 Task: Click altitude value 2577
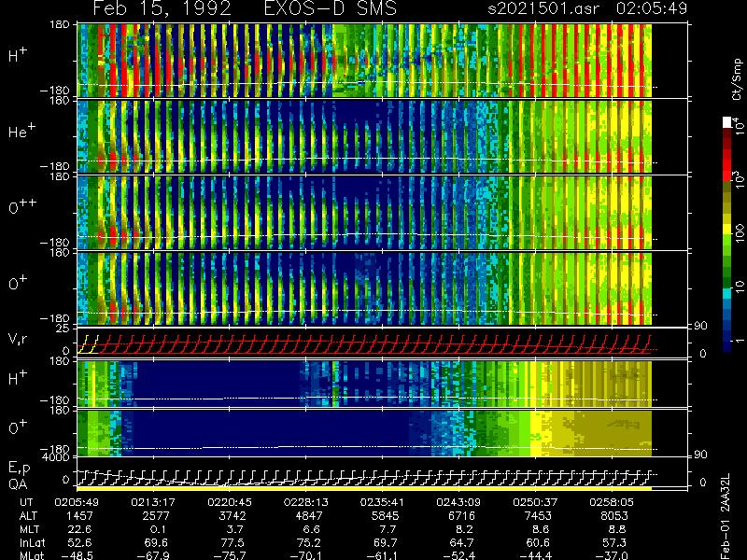[156, 516]
